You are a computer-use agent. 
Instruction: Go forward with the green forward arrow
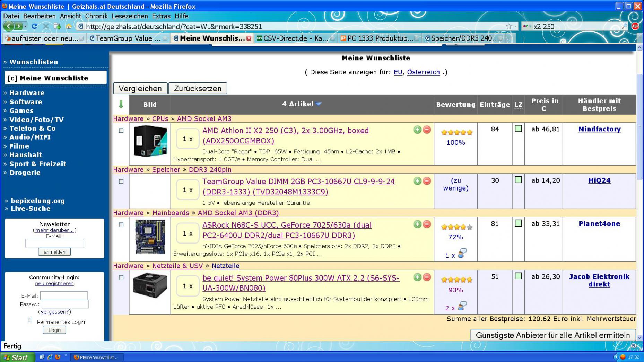pyautogui.click(x=18, y=26)
